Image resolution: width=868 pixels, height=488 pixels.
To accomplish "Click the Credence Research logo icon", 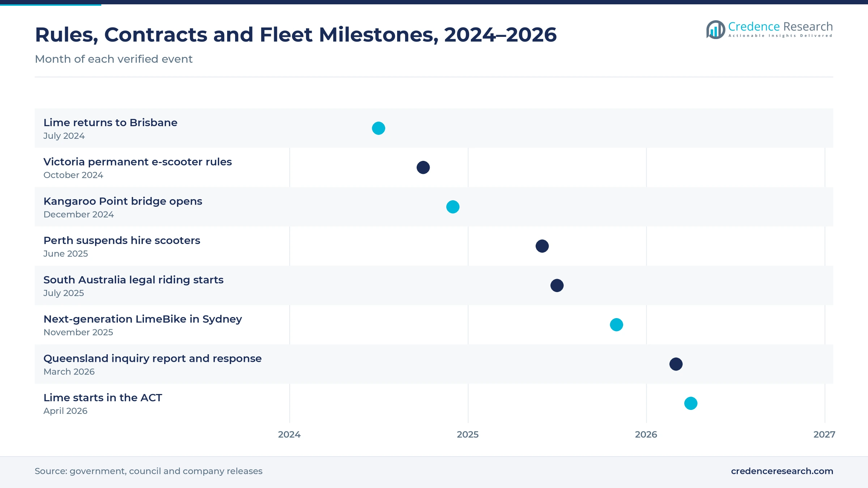I will coord(716,30).
